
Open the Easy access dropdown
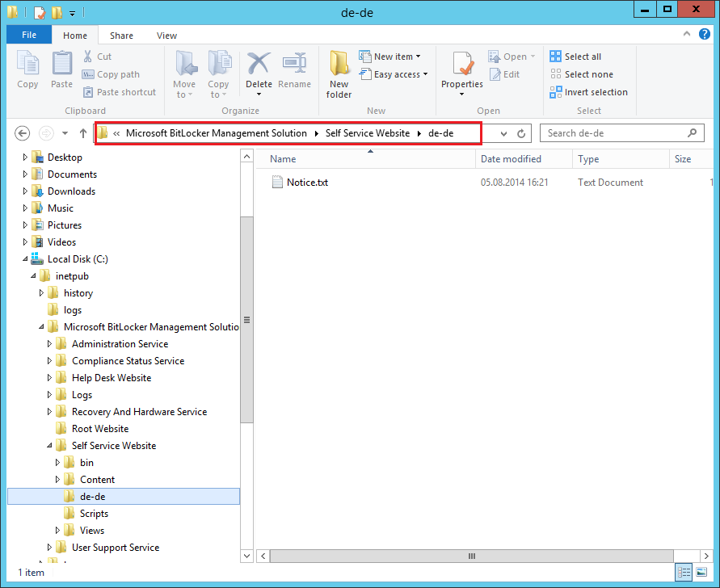[x=394, y=74]
